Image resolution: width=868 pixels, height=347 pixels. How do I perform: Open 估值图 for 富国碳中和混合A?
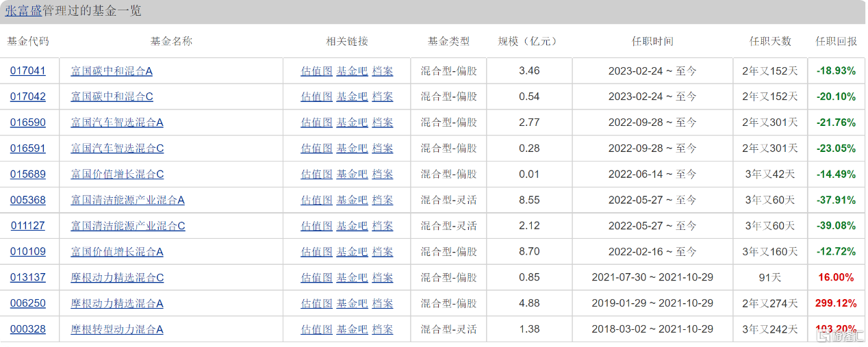316,70
